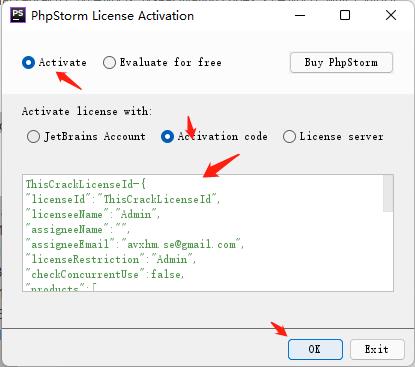Click the "licenseeName":"Admin" line
415x367 pixels.
tap(93, 214)
